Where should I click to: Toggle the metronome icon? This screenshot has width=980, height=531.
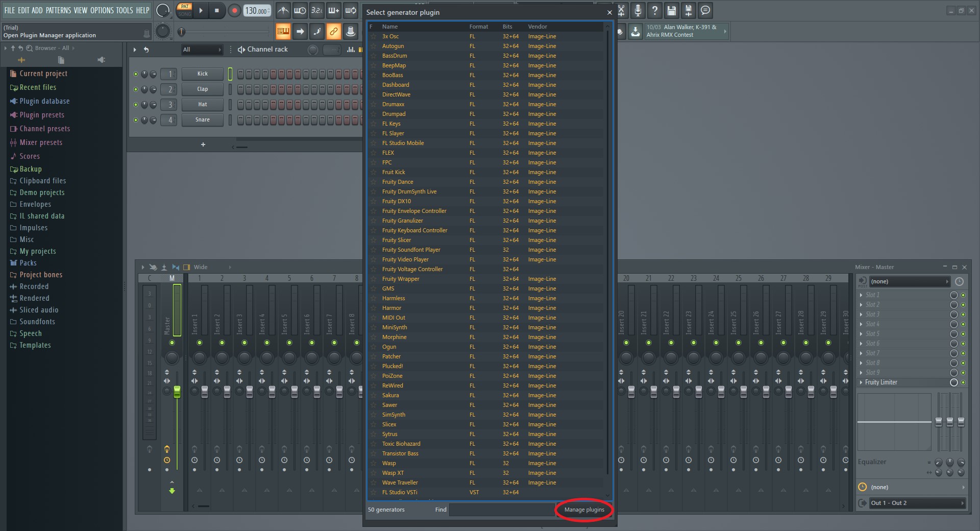click(283, 10)
